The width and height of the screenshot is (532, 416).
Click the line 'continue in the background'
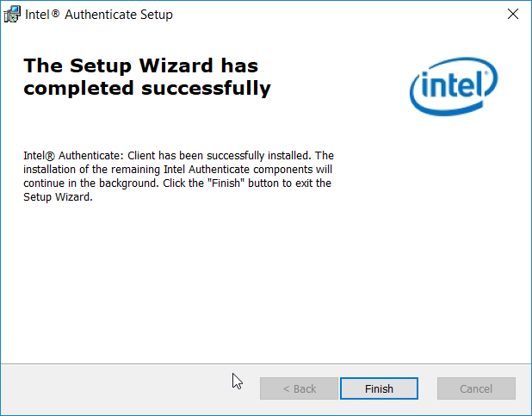(x=177, y=183)
